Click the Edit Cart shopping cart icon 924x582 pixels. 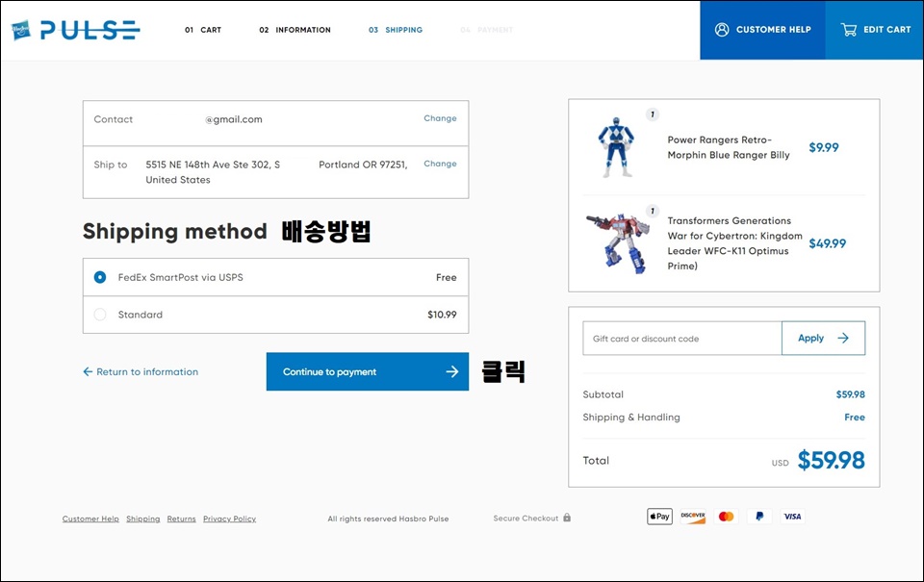point(849,30)
